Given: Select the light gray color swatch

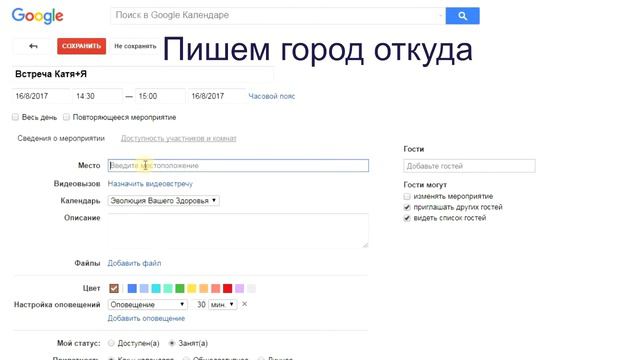Looking at the screenshot, I should [251, 289].
